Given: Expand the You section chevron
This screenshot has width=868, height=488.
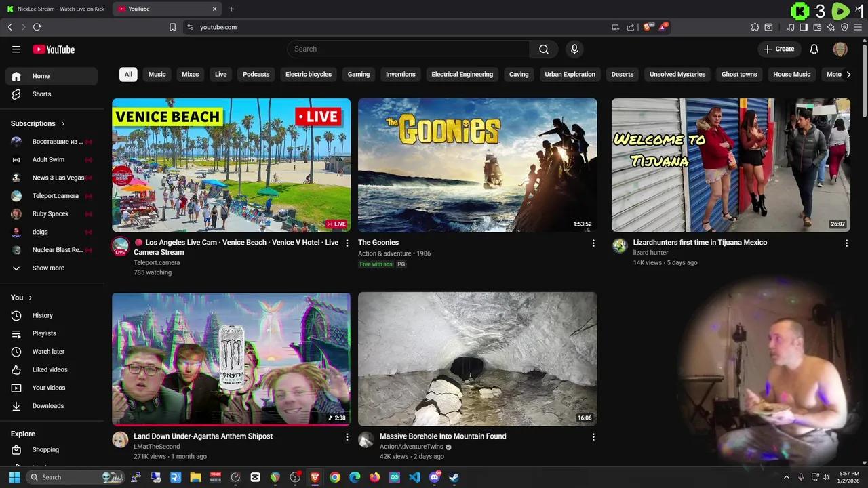Looking at the screenshot, I should point(31,298).
